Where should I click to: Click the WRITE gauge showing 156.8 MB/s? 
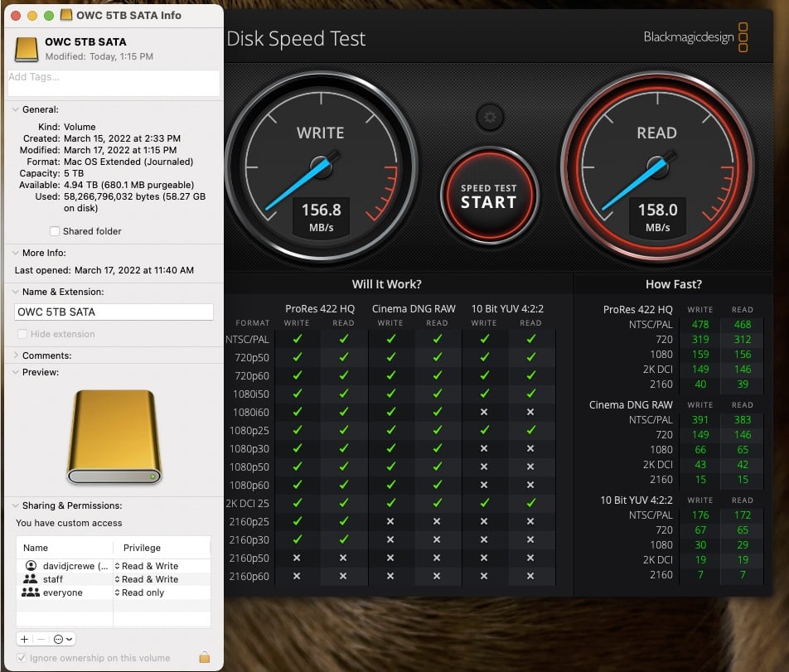(321, 167)
